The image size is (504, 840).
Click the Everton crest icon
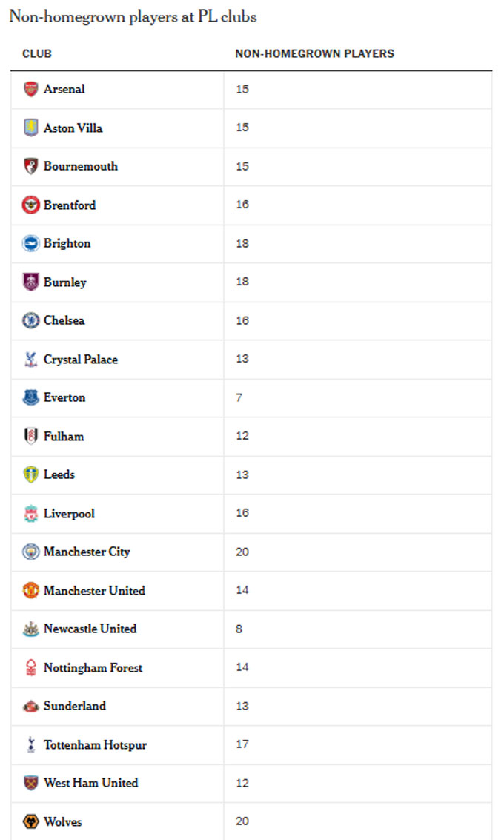[x=31, y=397]
